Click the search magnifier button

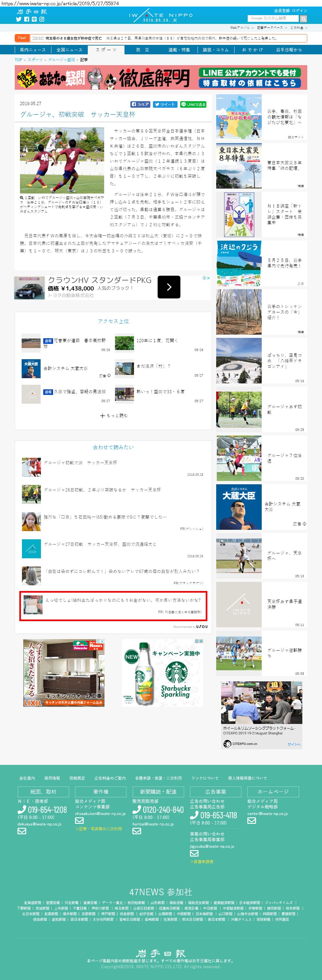(303, 19)
